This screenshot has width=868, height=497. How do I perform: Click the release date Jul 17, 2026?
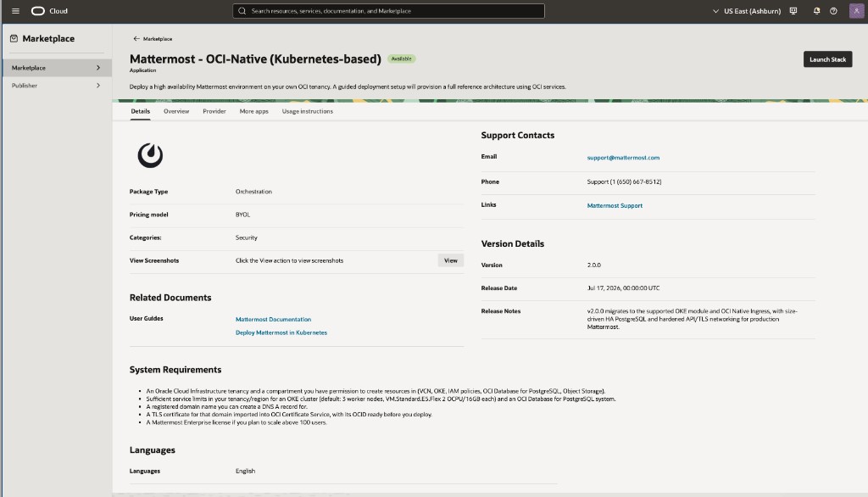623,288
